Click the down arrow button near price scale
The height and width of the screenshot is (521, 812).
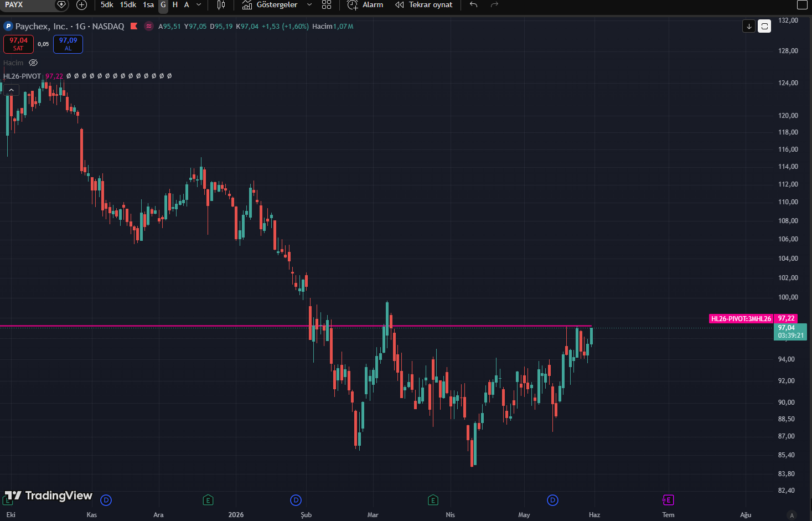[749, 26]
